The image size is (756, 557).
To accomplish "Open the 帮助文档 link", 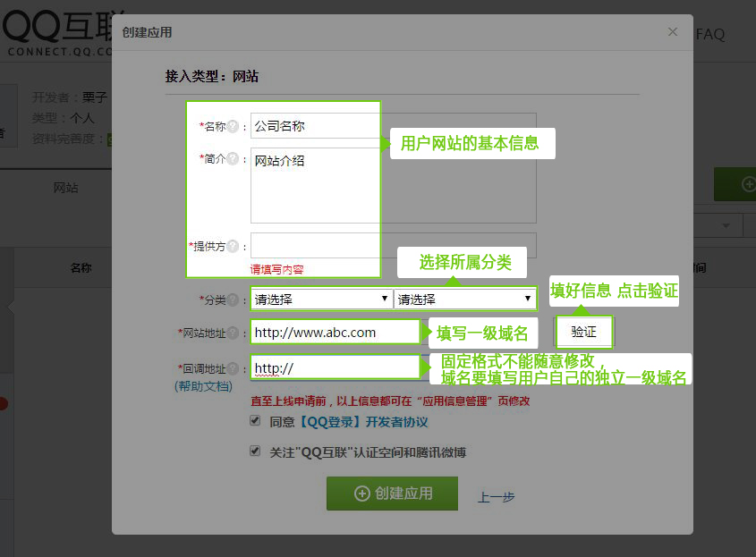I will click(203, 386).
